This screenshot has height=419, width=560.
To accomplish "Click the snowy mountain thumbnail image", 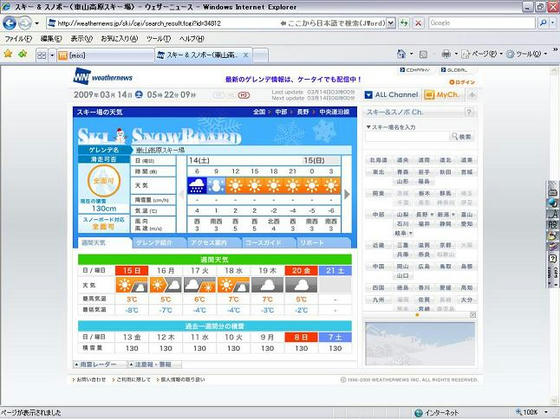I will point(420,344).
